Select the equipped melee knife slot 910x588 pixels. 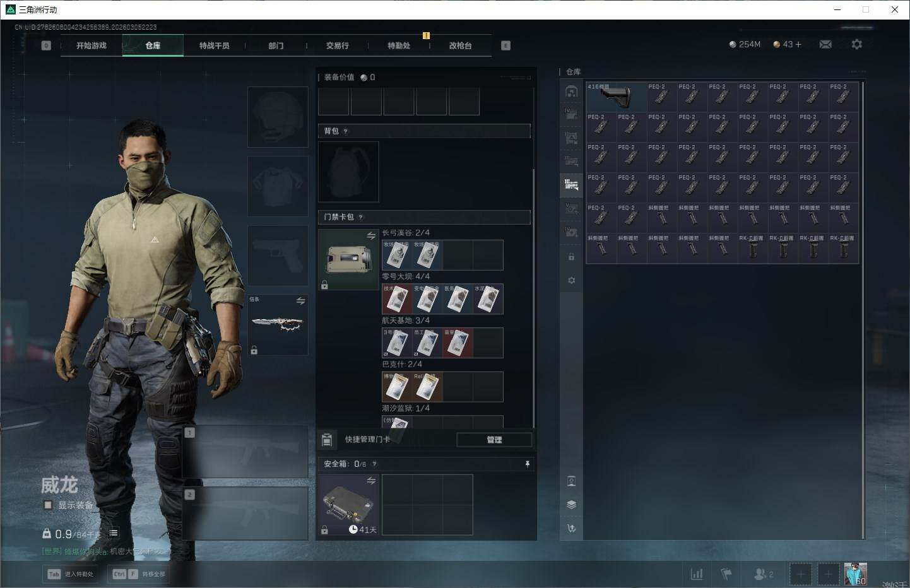click(x=278, y=324)
